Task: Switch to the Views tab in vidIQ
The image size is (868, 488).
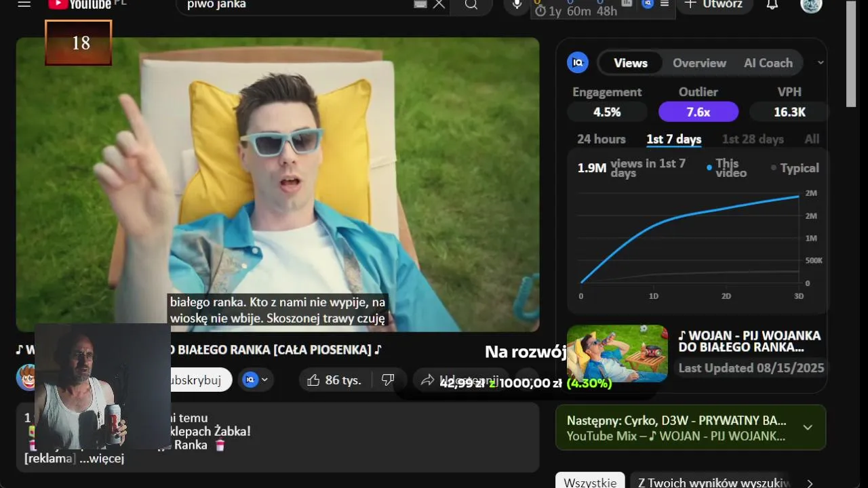Action: [631, 63]
